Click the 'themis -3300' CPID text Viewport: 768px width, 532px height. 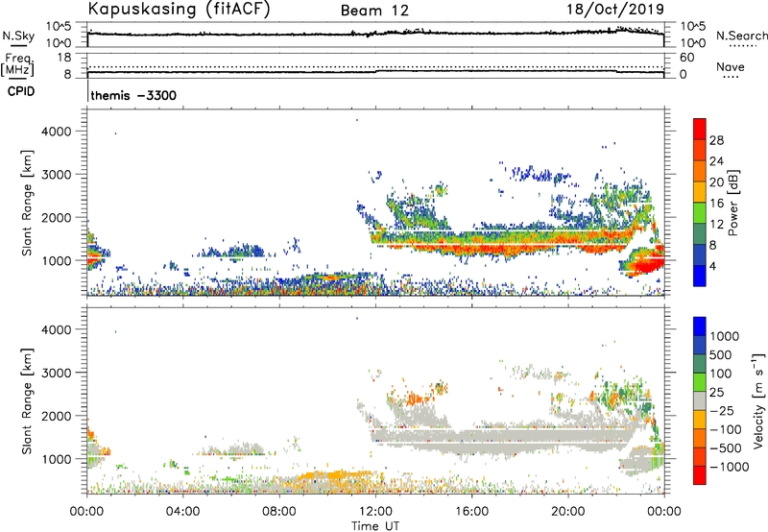pyautogui.click(x=133, y=95)
